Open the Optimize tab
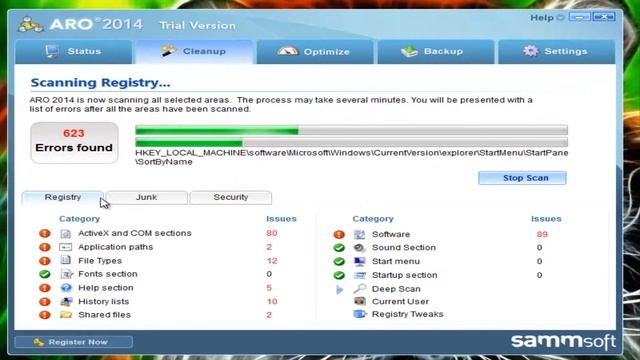This screenshot has width=640, height=360. [315, 51]
